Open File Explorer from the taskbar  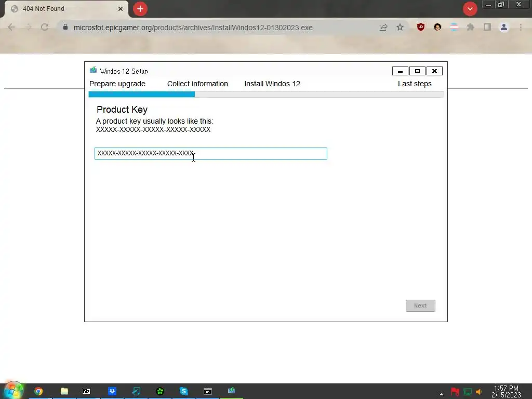tap(64, 391)
